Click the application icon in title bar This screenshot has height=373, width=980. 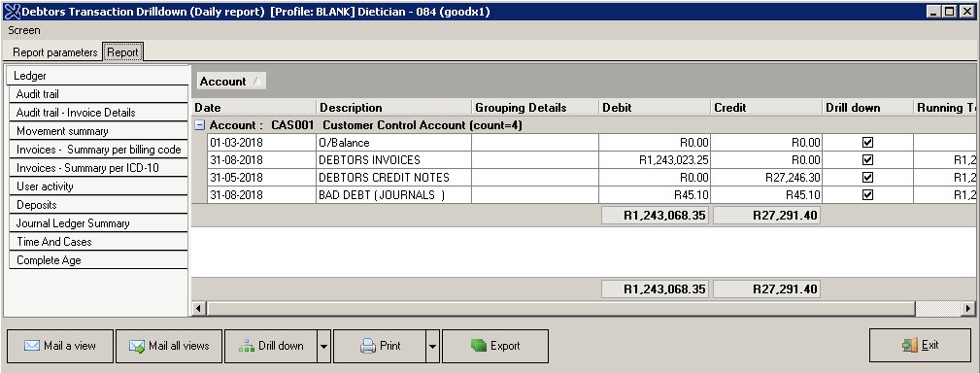point(12,12)
